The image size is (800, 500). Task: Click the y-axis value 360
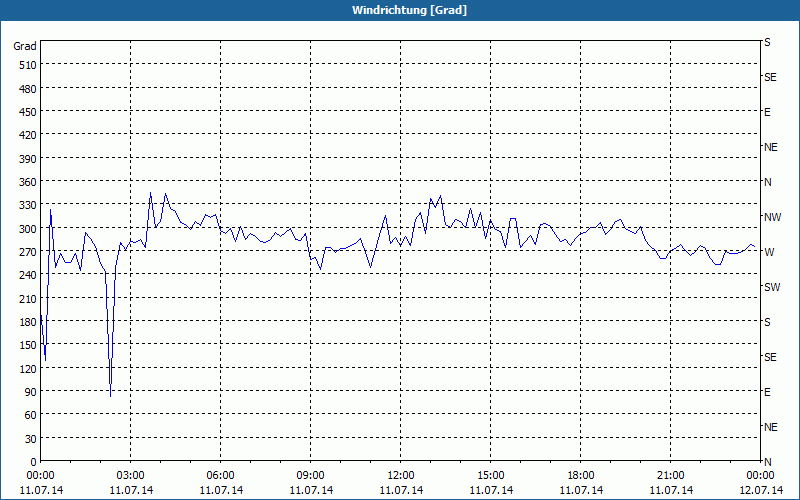coord(29,182)
